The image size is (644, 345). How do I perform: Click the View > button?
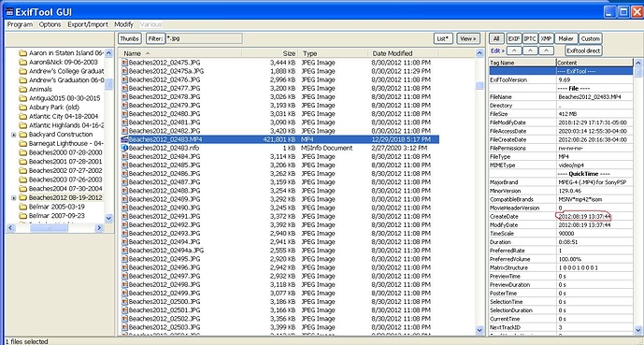pyautogui.click(x=468, y=38)
